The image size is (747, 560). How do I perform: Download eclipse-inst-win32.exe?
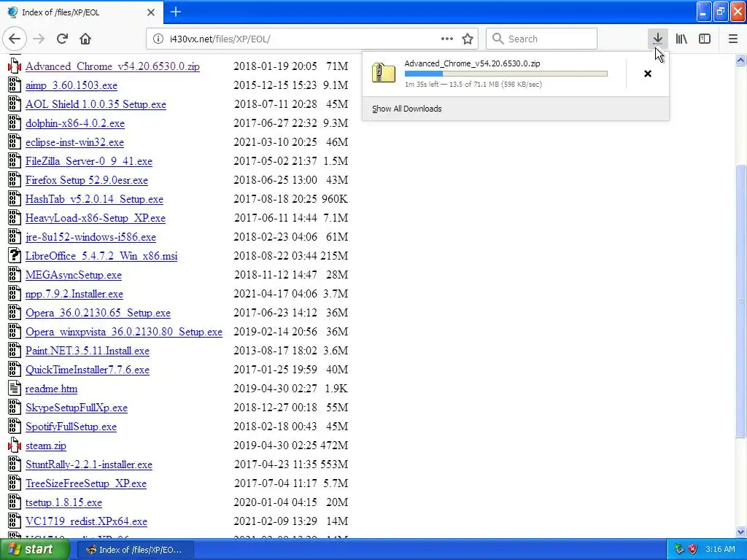pyautogui.click(x=74, y=142)
